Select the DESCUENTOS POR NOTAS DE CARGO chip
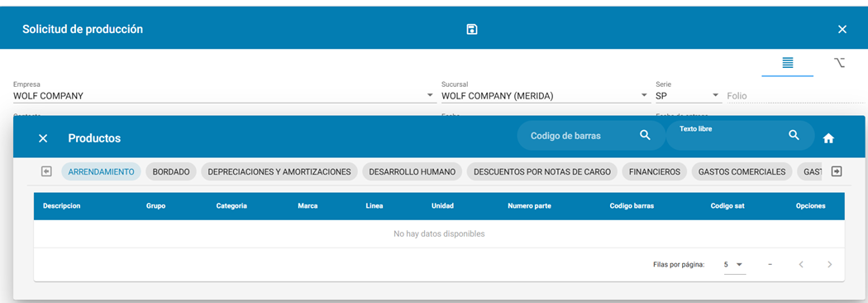The height and width of the screenshot is (303, 868). (x=542, y=171)
